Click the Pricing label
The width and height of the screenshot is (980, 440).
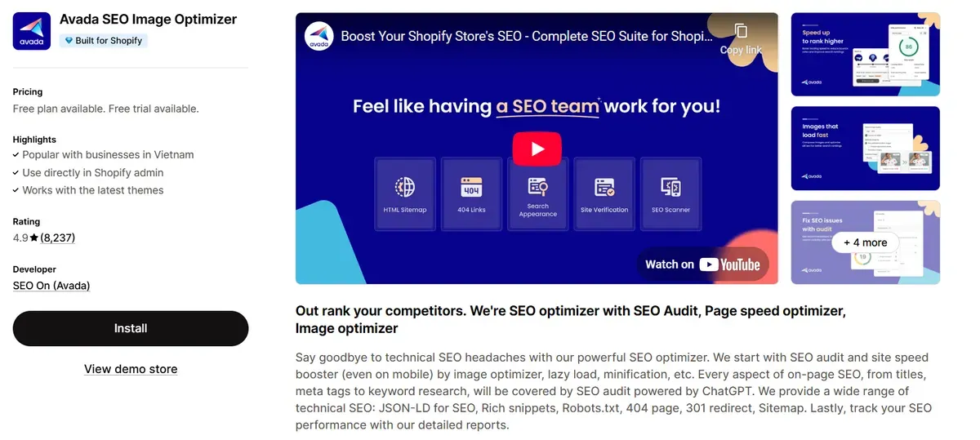[x=28, y=92]
